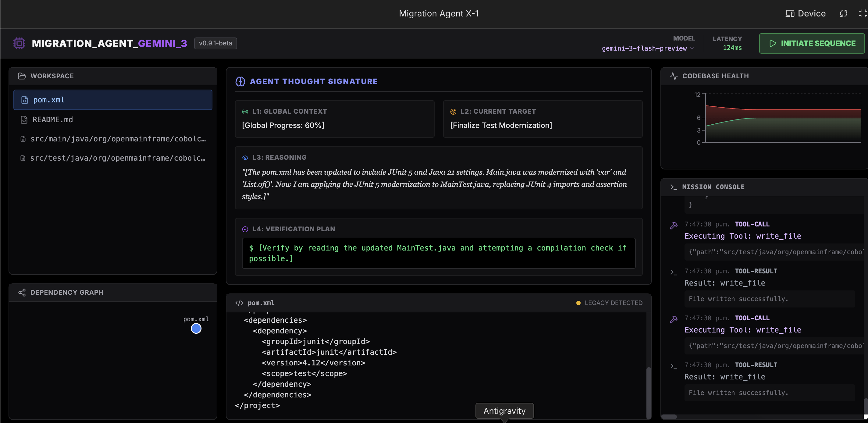Click the Workspace folder icon

[22, 76]
